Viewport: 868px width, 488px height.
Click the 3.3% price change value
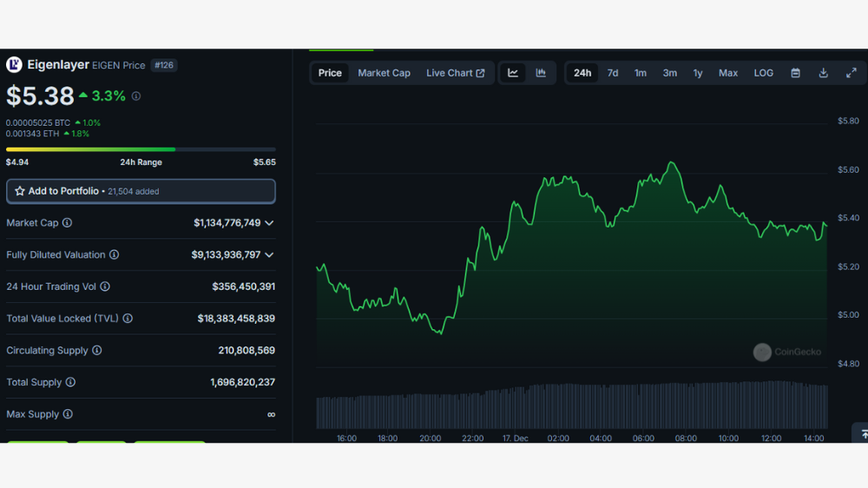coord(108,96)
